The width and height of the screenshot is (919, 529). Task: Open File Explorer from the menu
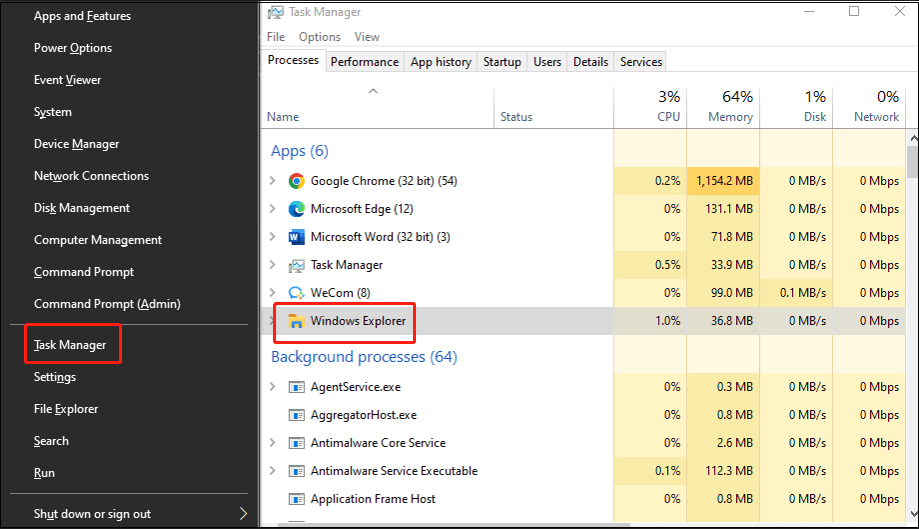pyautogui.click(x=66, y=409)
